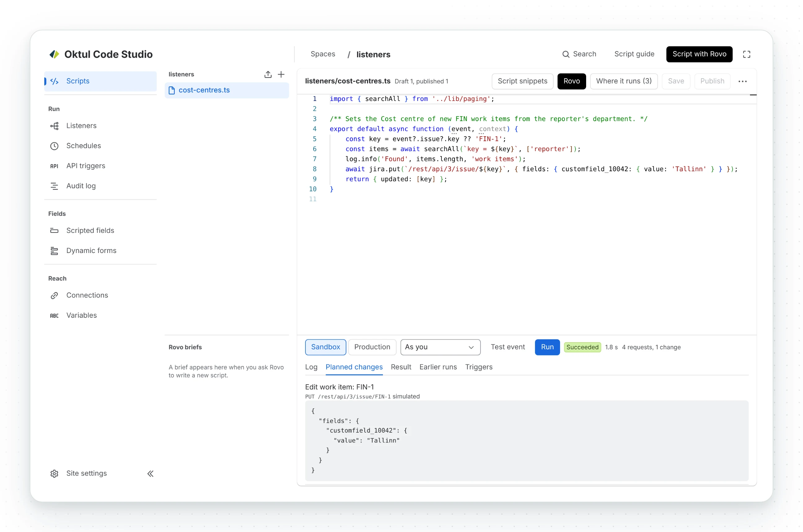Click the Site settings gear icon
The height and width of the screenshot is (532, 803).
[x=54, y=474]
